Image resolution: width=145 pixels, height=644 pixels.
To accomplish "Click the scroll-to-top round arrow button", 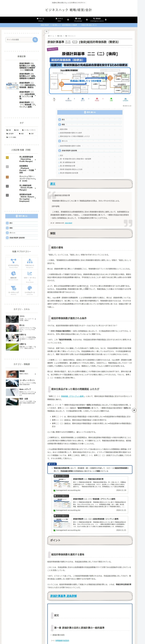I will point(134,410).
